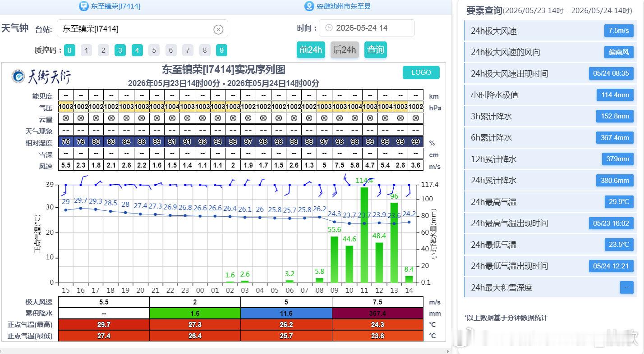This screenshot has height=354, width=644.
Task: Toggle quality control code 4
Action: coord(137,50)
